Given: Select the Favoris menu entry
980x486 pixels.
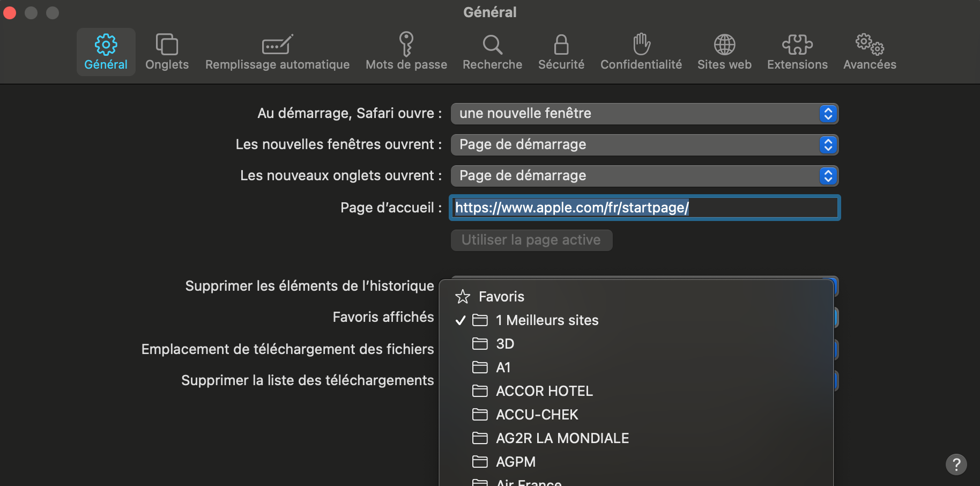Looking at the screenshot, I should click(501, 297).
